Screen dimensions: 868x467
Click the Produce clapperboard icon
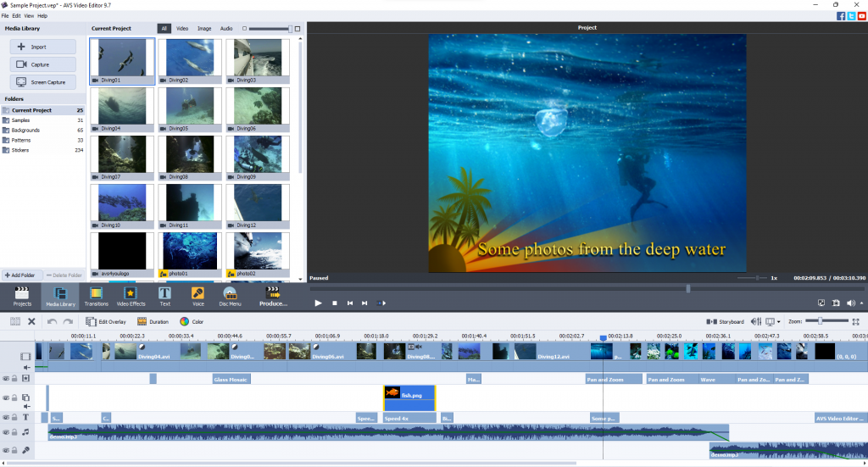tap(274, 292)
